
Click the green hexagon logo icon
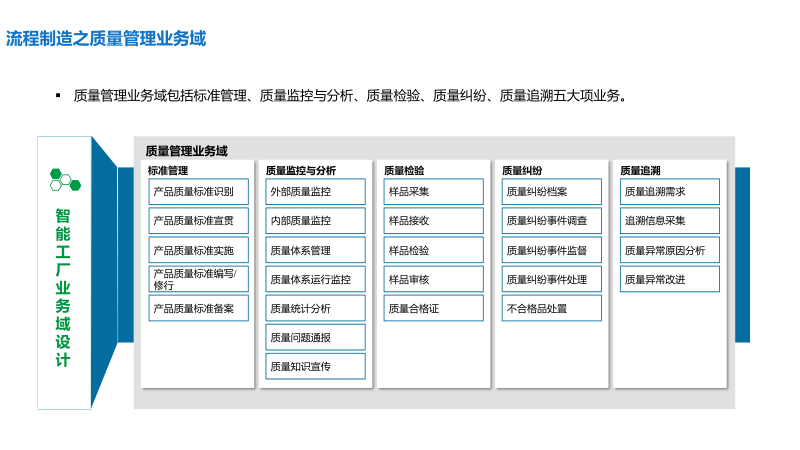pyautogui.click(x=65, y=180)
